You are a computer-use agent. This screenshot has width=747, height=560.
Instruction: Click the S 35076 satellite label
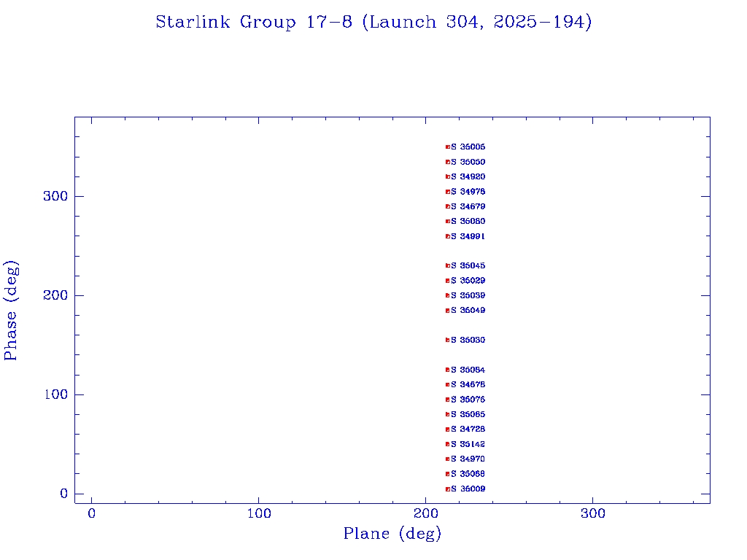pyautogui.click(x=468, y=400)
